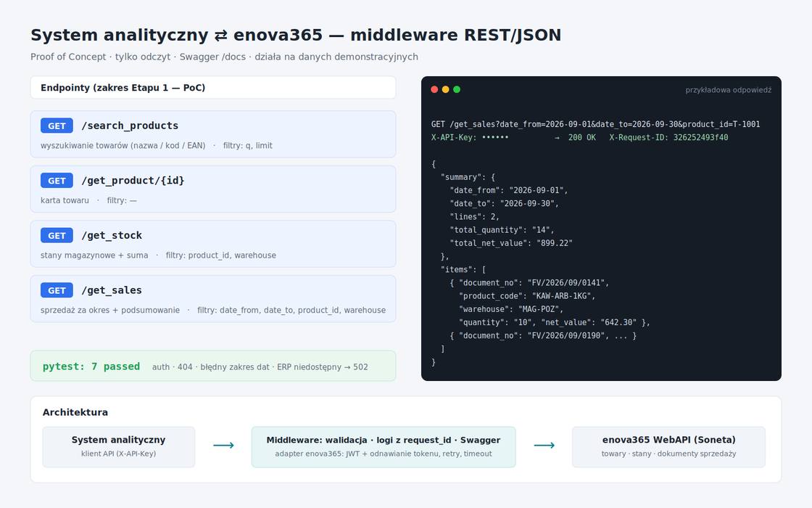Click the "Architektura" heading

coord(75,412)
